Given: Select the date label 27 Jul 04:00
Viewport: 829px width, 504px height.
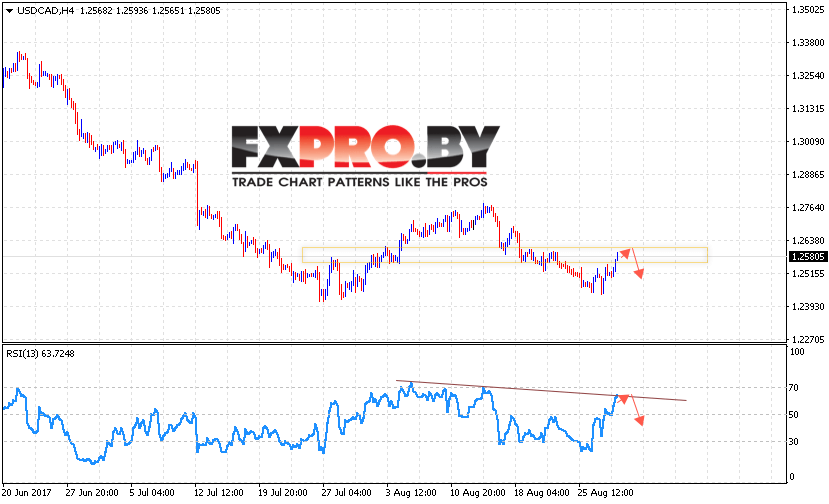Looking at the screenshot, I should coord(347,492).
